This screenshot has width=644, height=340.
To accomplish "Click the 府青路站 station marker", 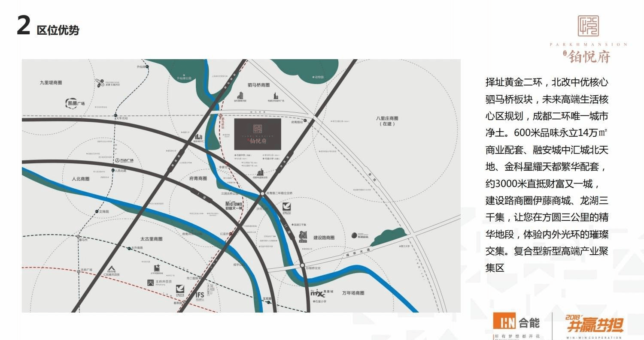I will [x=305, y=121].
